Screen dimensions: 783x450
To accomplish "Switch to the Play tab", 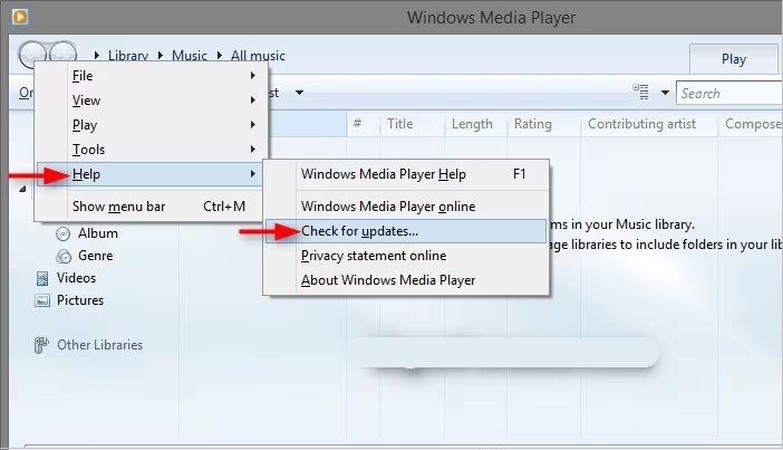I will [734, 59].
